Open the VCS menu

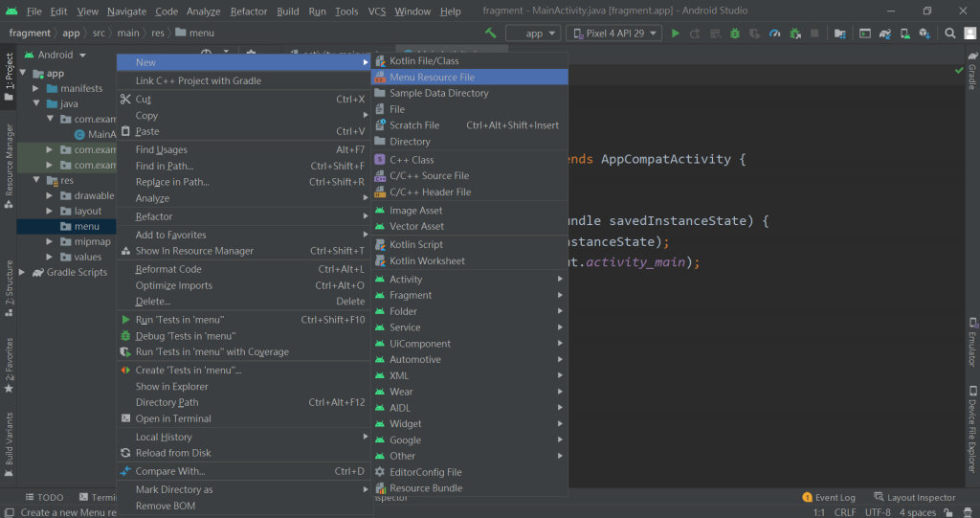pos(377,11)
